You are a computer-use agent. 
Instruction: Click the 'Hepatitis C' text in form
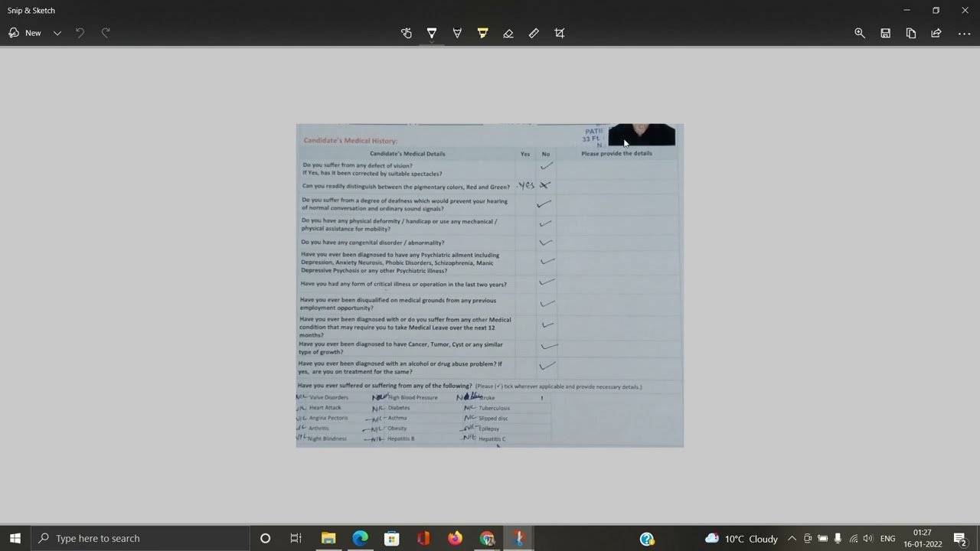(492, 439)
